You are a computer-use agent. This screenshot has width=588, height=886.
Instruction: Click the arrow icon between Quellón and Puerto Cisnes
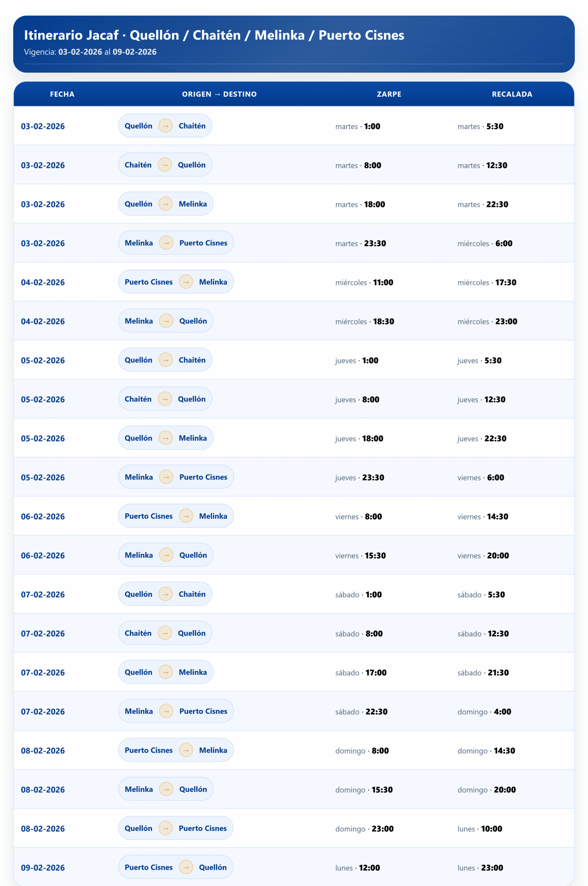pyautogui.click(x=165, y=828)
